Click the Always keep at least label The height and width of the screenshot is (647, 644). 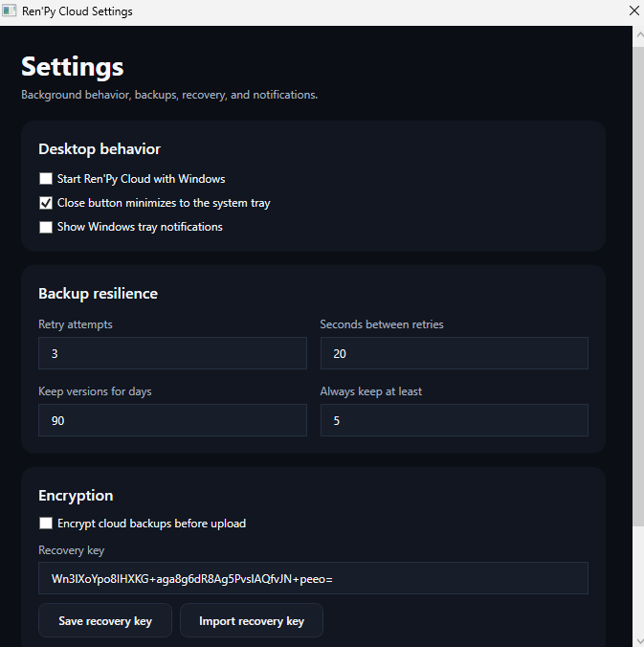[x=371, y=391]
